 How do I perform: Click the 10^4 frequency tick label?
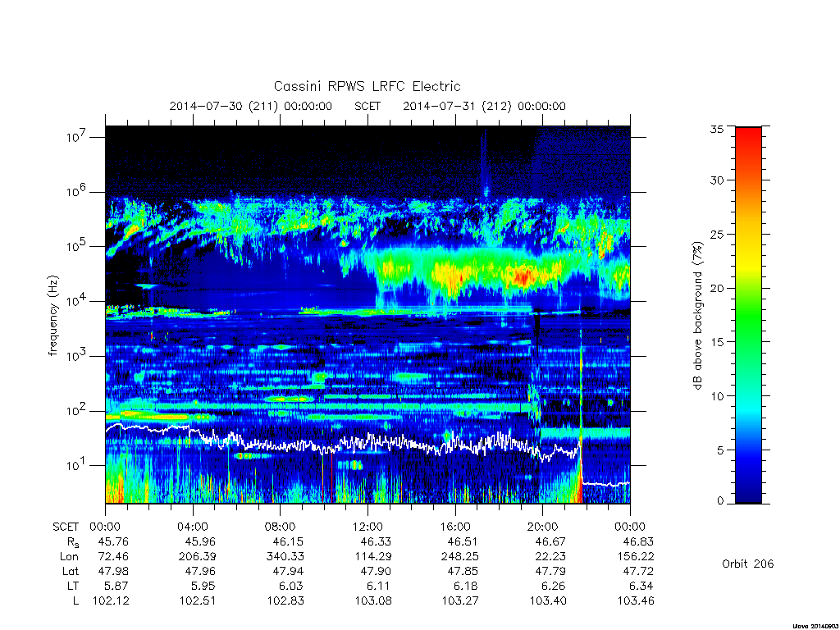tap(76, 301)
